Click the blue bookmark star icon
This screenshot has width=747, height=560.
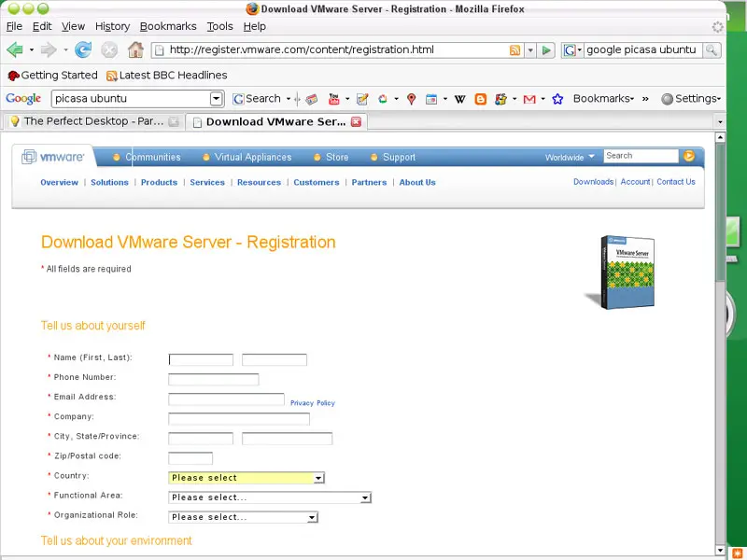pyautogui.click(x=557, y=99)
